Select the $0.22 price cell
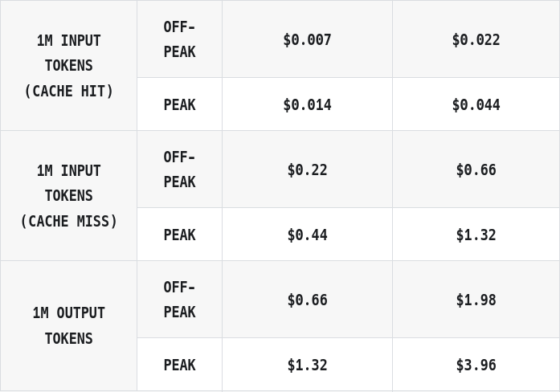This screenshot has width=560, height=392. coord(307,169)
